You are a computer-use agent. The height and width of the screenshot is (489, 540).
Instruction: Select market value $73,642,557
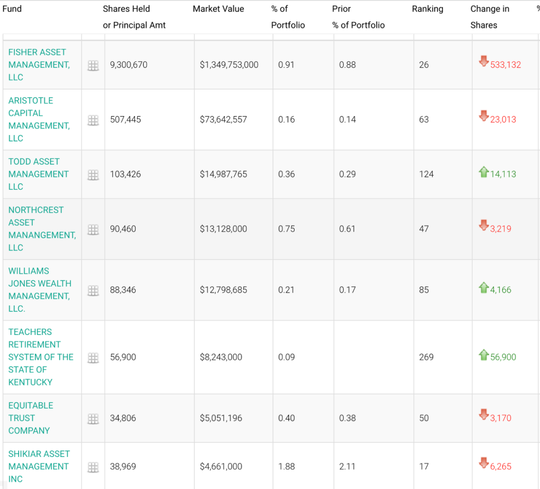point(223,119)
